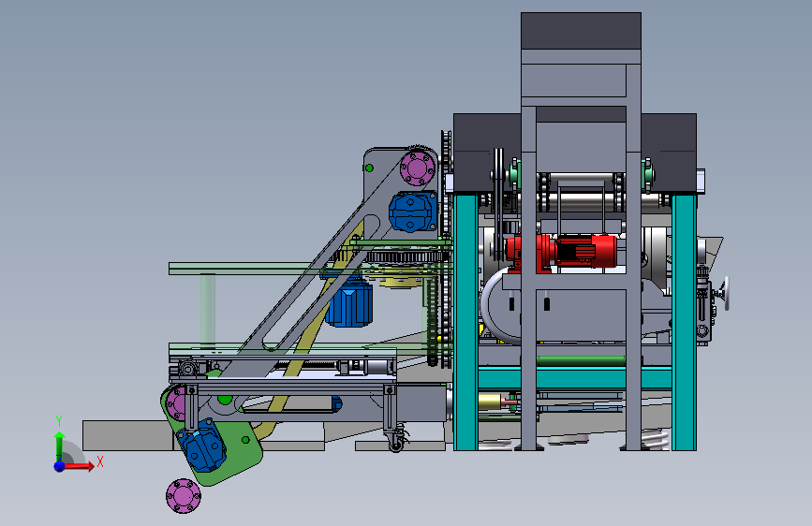Select the right teal vertical column

685,322
